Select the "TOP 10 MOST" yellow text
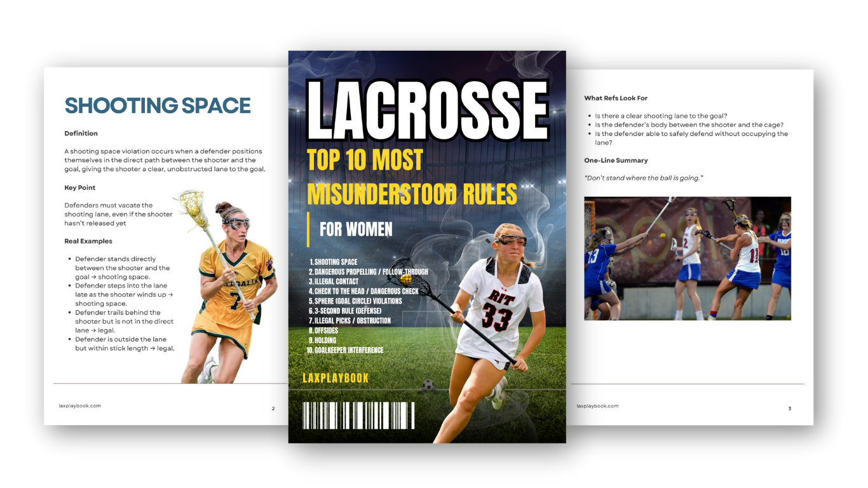This screenshot has height=488, width=868. click(x=365, y=160)
